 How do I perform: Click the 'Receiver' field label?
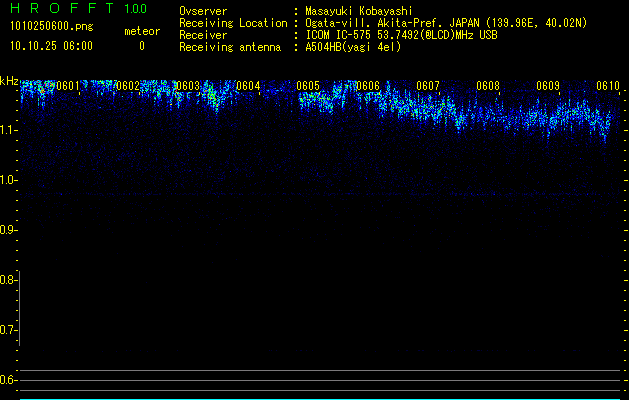pyautogui.click(x=203, y=35)
